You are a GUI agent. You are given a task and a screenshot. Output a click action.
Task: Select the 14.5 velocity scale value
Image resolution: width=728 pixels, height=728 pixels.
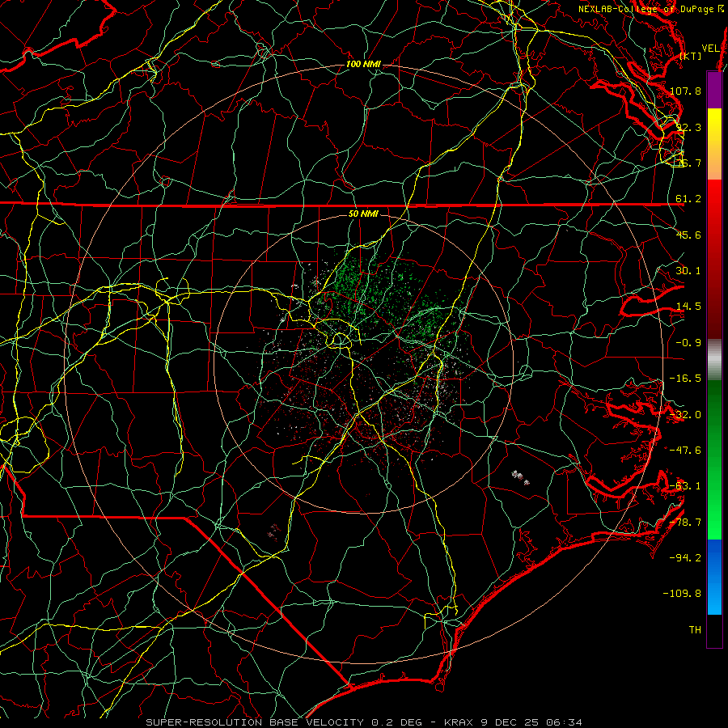[x=688, y=307]
